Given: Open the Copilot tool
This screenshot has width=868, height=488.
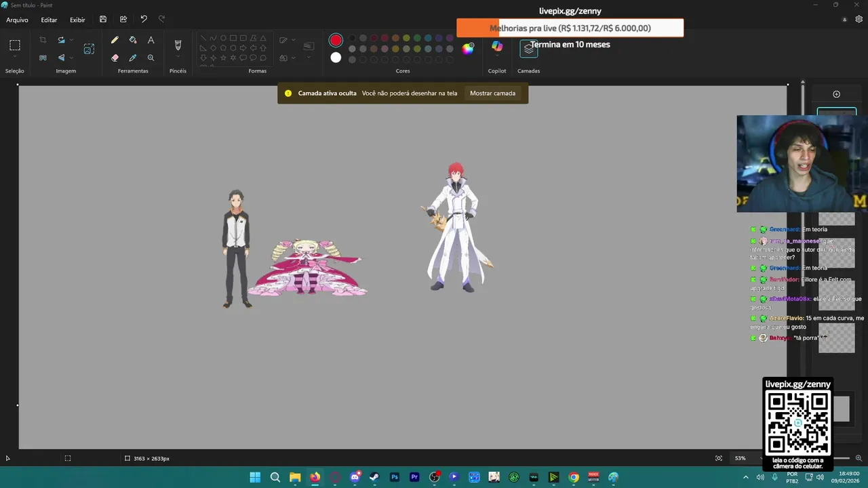Looking at the screenshot, I should [497, 46].
